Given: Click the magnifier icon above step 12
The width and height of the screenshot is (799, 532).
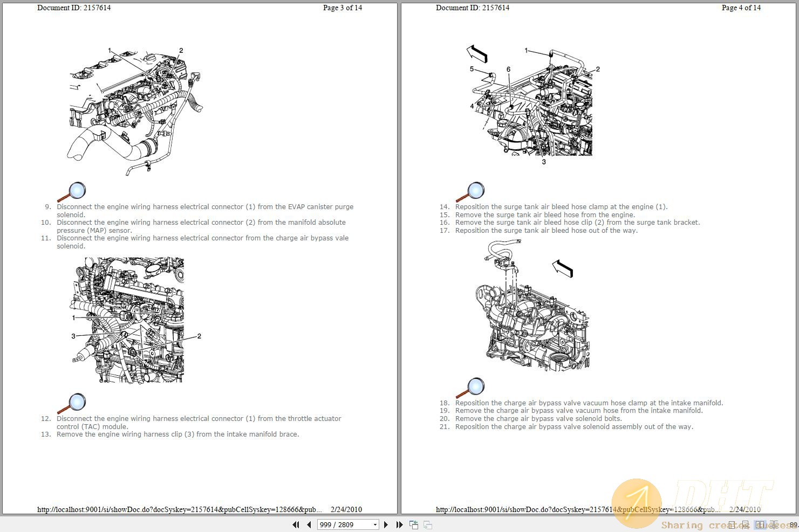Looking at the screenshot, I should coord(72,404).
